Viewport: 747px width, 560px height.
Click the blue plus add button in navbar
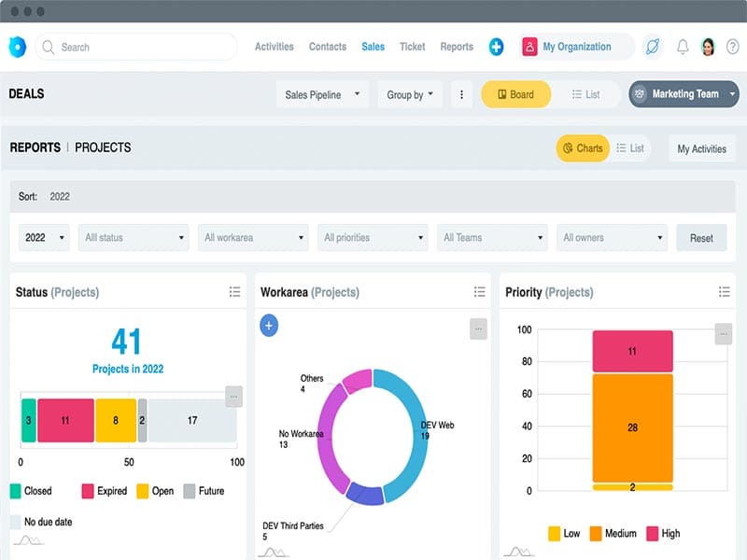click(x=496, y=47)
